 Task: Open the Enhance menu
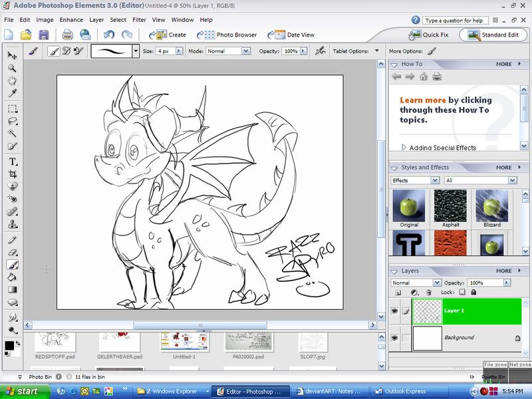[71, 20]
